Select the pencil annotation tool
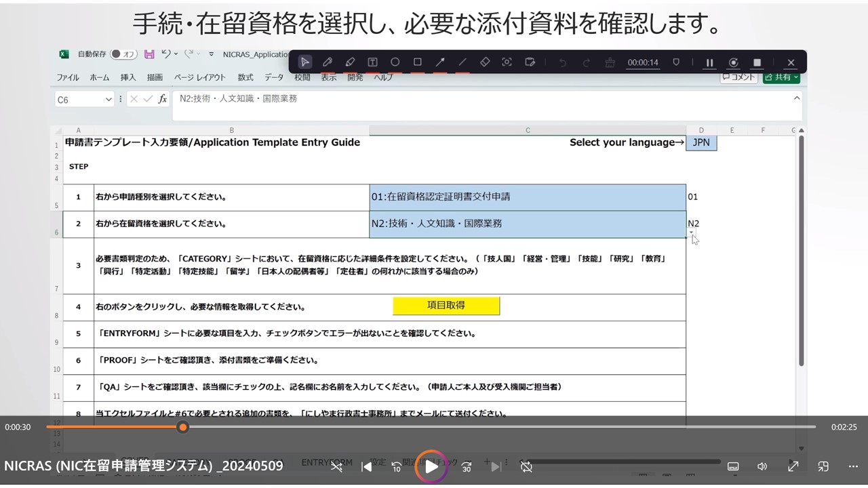The image size is (868, 488). 328,62
